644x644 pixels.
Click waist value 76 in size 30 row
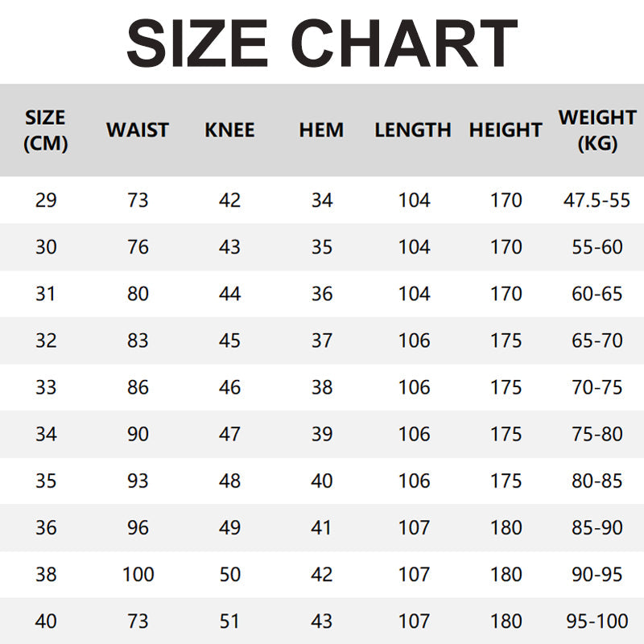tap(138, 247)
